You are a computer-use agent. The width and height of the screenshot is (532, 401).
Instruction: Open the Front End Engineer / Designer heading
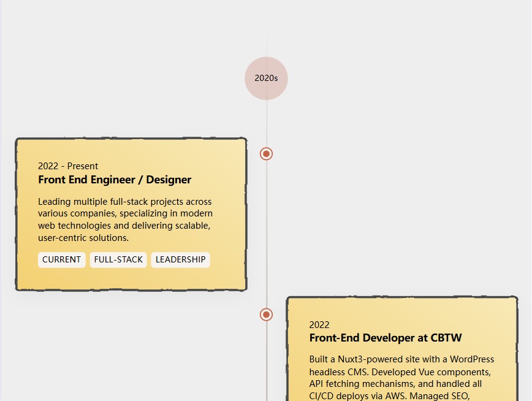[115, 180]
